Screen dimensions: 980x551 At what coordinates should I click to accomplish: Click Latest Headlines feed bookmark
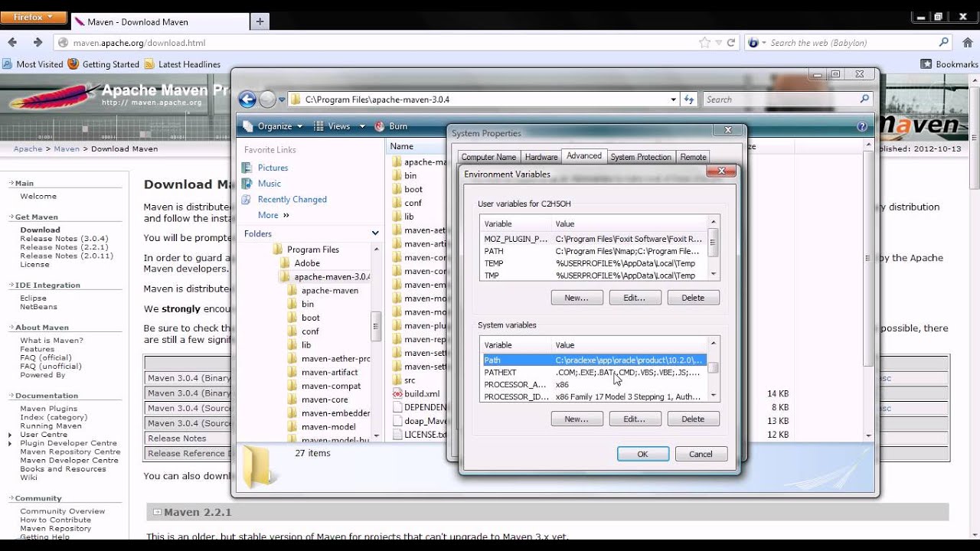pyautogui.click(x=182, y=64)
